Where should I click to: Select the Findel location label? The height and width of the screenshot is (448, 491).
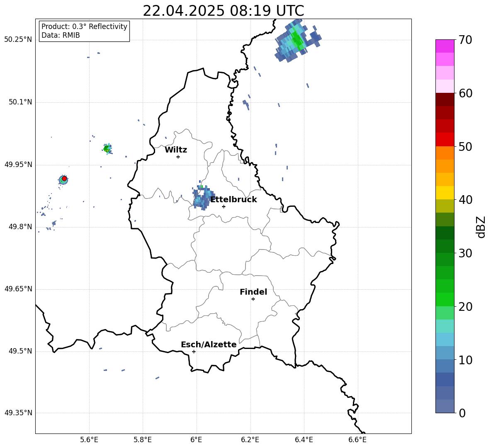(253, 292)
